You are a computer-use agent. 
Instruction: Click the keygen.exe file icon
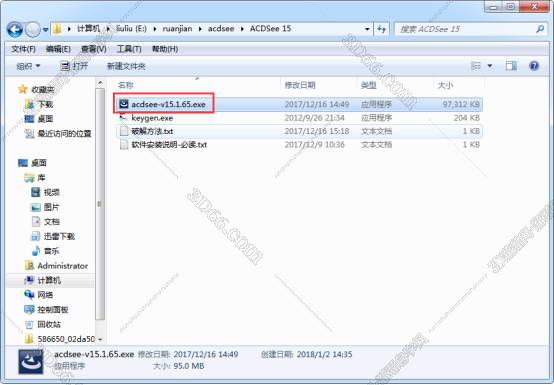[124, 118]
